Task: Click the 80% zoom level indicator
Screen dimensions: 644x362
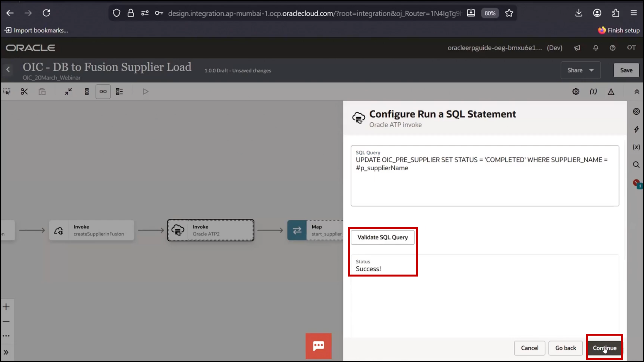Action: click(490, 13)
